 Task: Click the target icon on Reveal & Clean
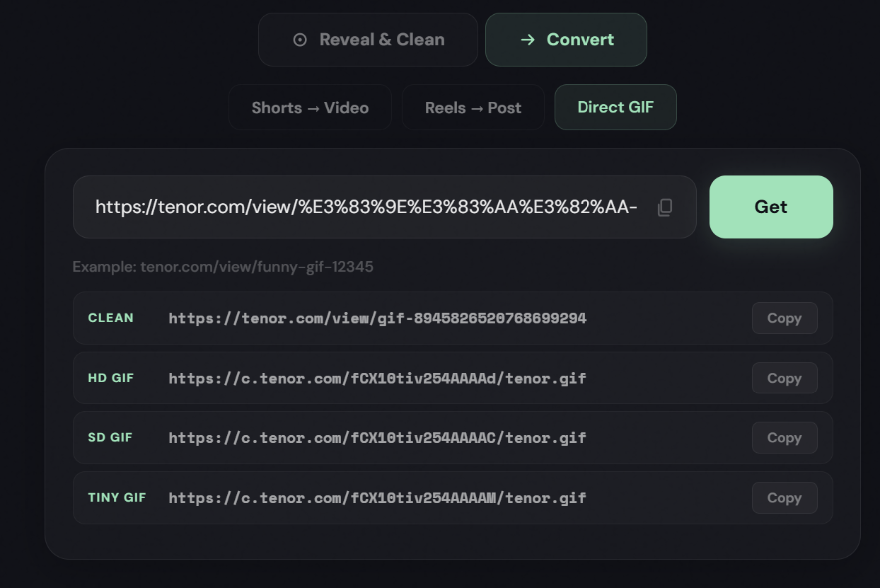click(301, 39)
